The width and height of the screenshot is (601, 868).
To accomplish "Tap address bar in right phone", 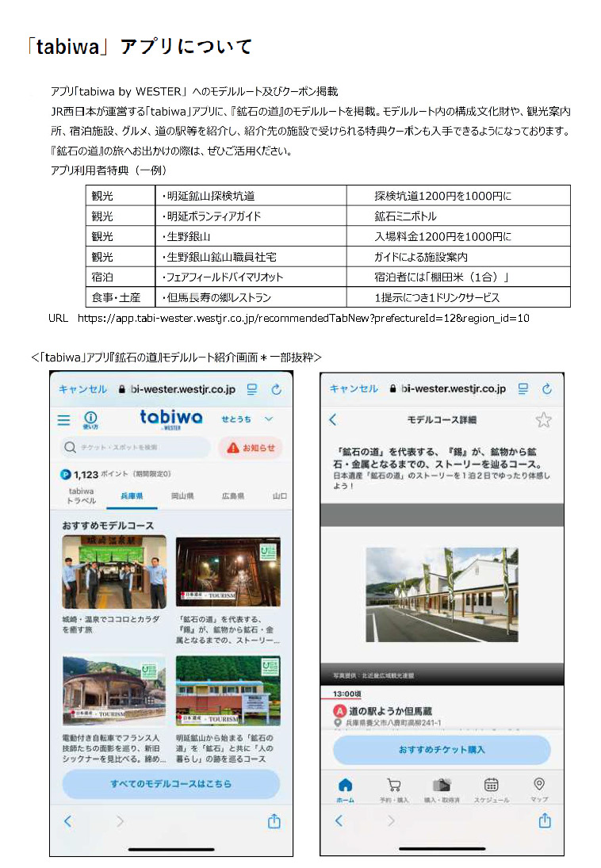I will 448,388.
